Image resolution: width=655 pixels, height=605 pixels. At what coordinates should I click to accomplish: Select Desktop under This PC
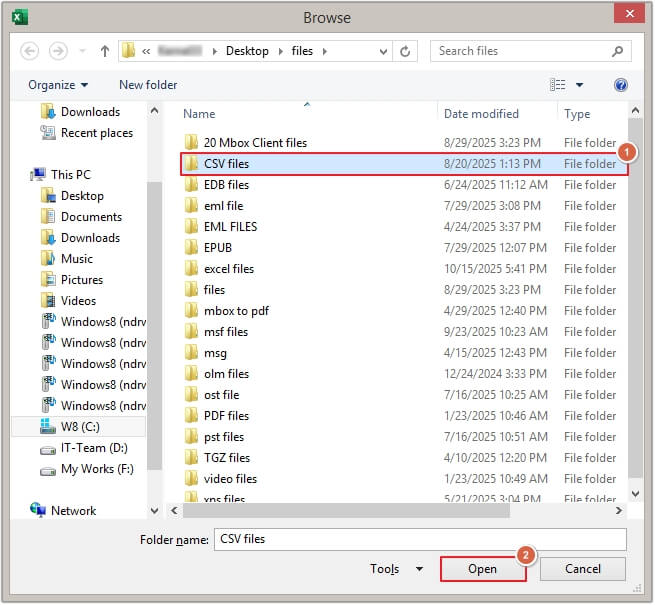coord(72,196)
